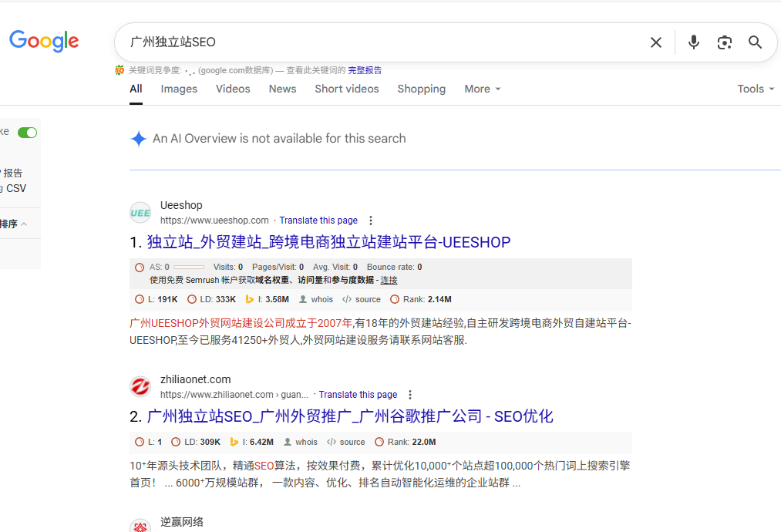
Task: Open three-dot menu for zhiliaonet.com result
Action: pyautogui.click(x=410, y=395)
